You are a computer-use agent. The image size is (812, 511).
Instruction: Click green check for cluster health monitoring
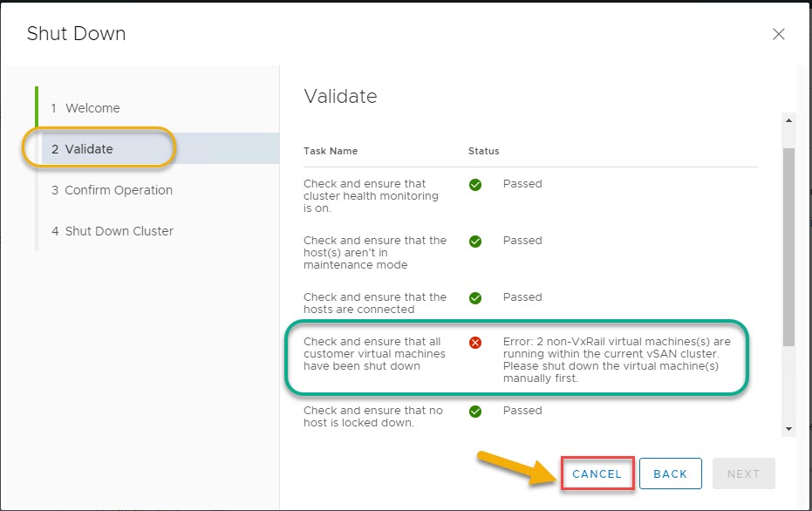pos(475,185)
